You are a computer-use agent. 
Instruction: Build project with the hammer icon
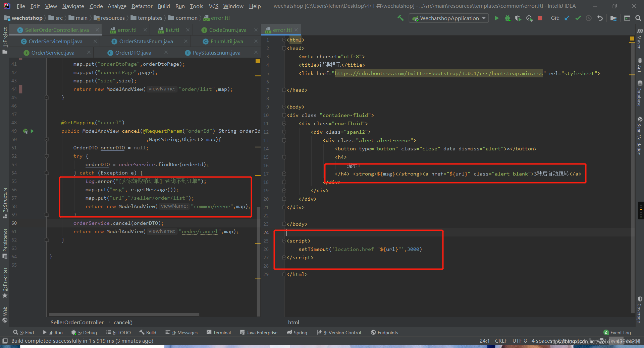click(x=400, y=18)
